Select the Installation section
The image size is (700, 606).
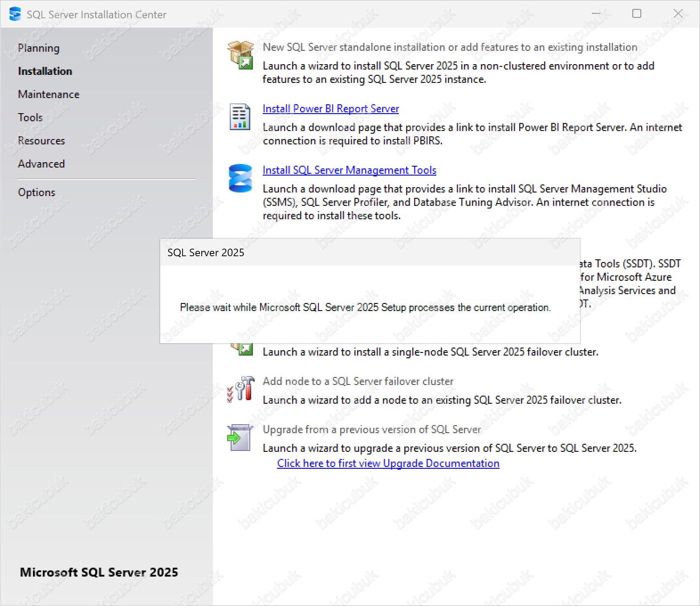[x=45, y=71]
